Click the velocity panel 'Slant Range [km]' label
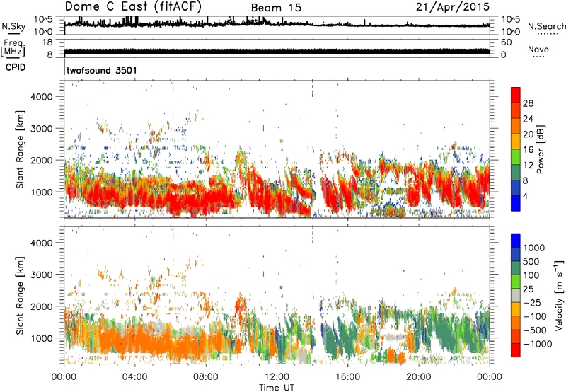This screenshot has height=392, width=566. tap(20, 296)
